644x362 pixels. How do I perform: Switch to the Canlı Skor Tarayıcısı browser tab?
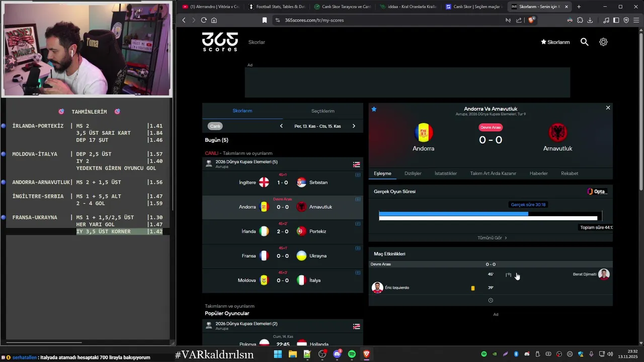click(342, 7)
